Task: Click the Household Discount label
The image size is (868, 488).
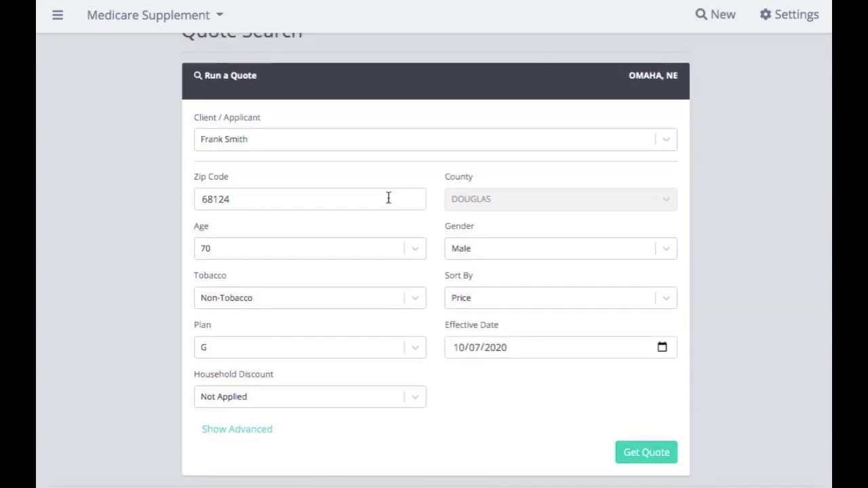Action: [x=233, y=374]
